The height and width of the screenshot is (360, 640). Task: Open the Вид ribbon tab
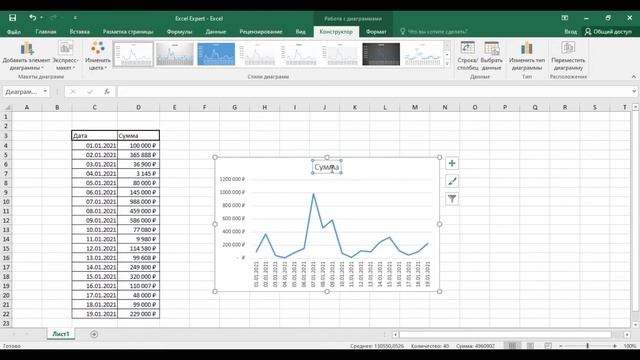click(300, 31)
